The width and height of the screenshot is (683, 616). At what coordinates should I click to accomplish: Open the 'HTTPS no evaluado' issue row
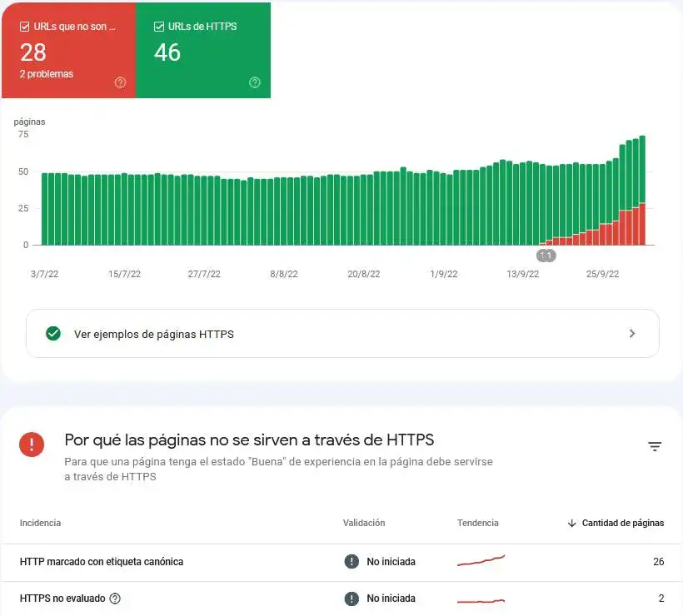coord(341,599)
